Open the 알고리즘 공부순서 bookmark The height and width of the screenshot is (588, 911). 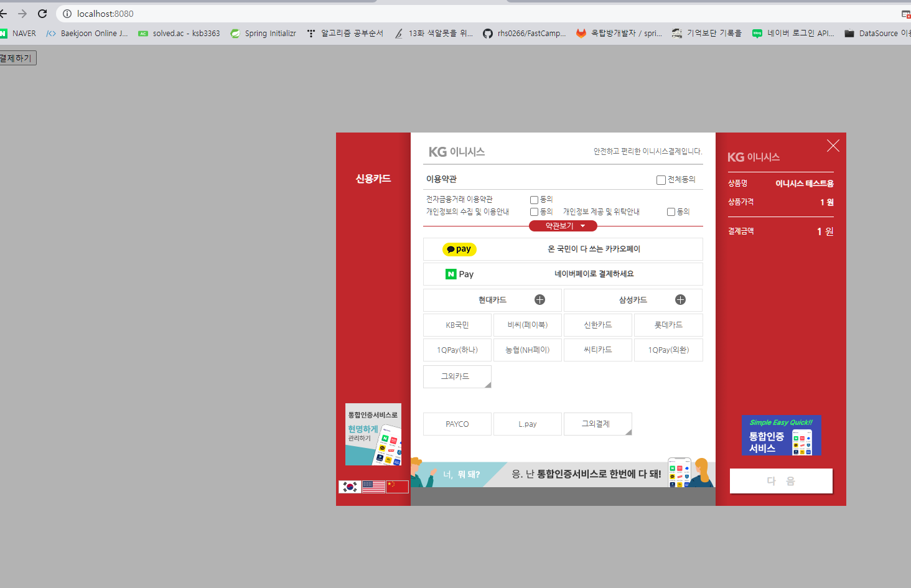pos(345,34)
